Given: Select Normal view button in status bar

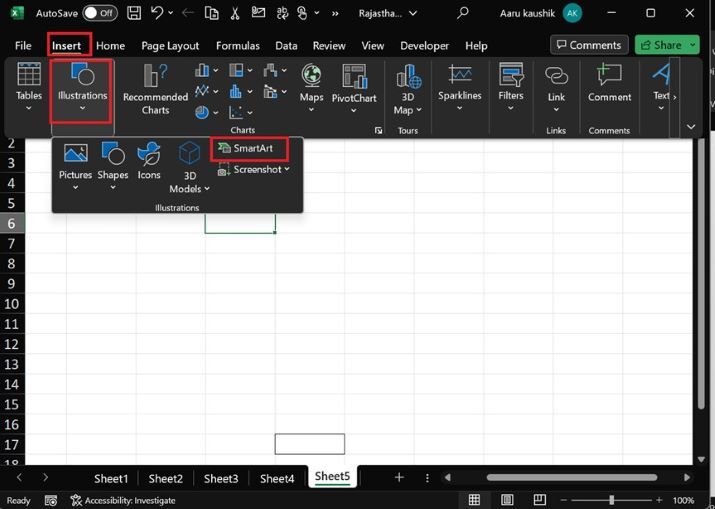Looking at the screenshot, I should (x=475, y=500).
